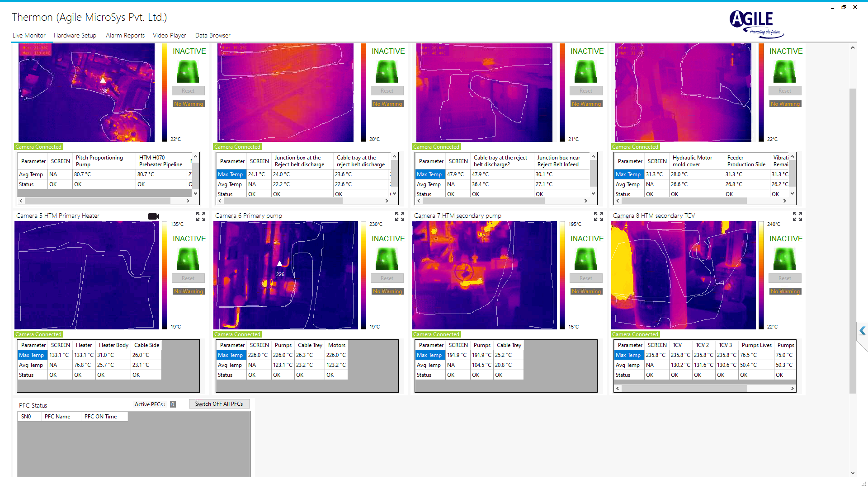The height and width of the screenshot is (488, 868).
Task: Click the No Warning indicator for Camera 8
Action: [785, 291]
